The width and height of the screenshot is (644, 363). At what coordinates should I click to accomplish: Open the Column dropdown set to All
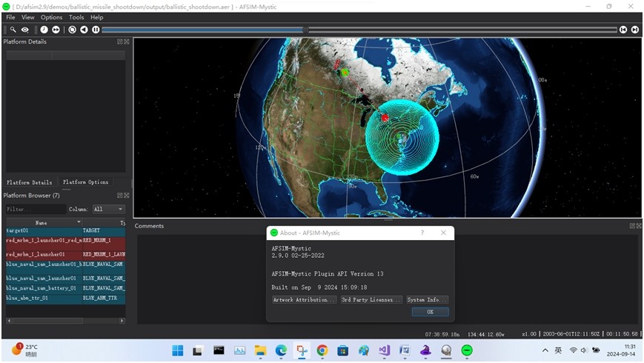108,210
